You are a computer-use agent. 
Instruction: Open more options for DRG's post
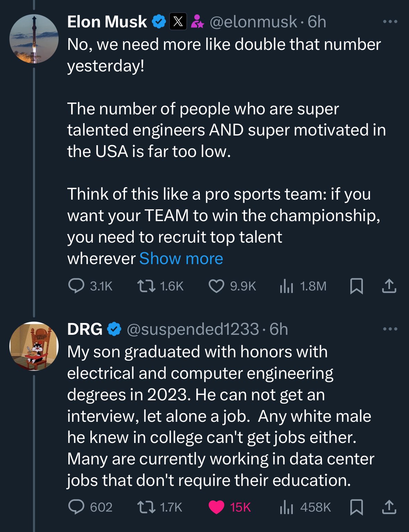pyautogui.click(x=390, y=329)
